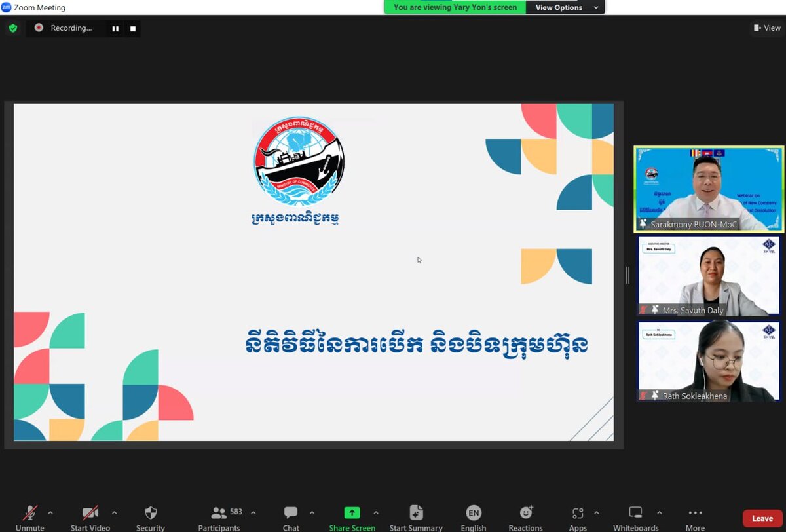Click the pin icon on Mrs. Savuth Daly tile
This screenshot has height=532, width=786.
click(x=655, y=309)
